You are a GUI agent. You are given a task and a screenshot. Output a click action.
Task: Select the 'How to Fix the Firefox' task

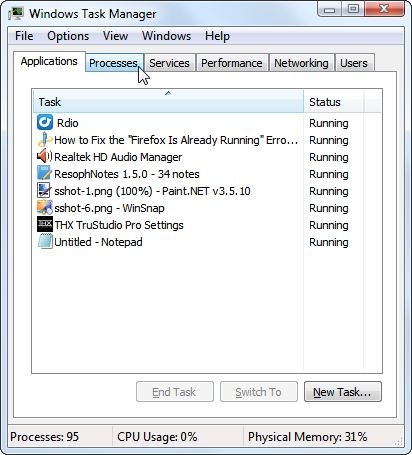point(176,140)
